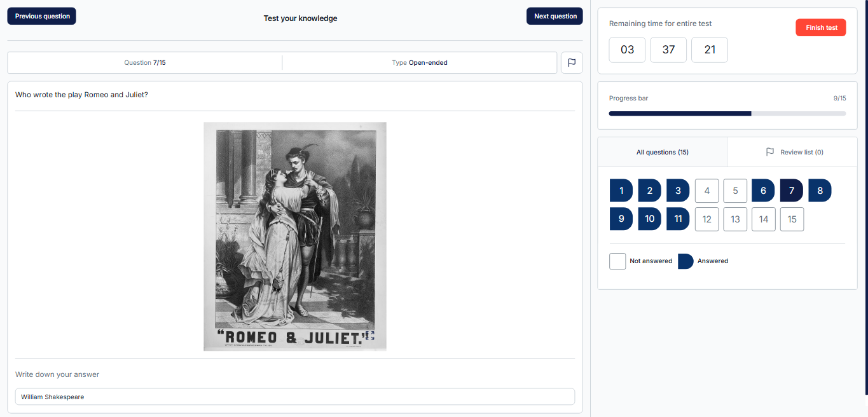Go to question 12

pos(706,219)
